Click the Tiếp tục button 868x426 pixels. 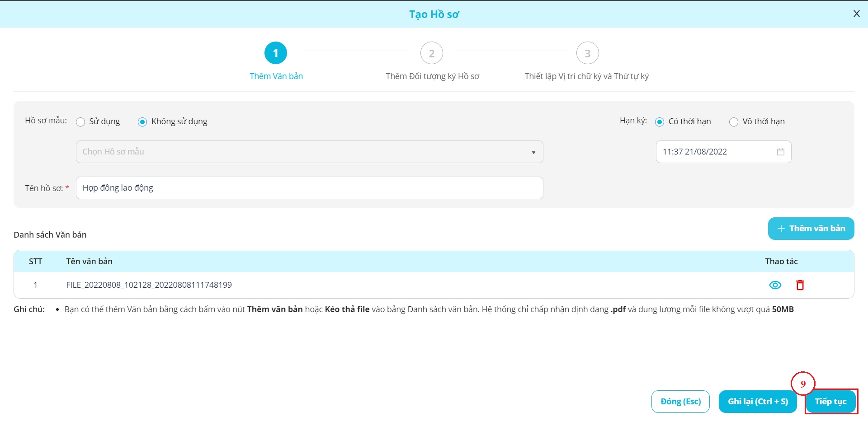pos(830,402)
